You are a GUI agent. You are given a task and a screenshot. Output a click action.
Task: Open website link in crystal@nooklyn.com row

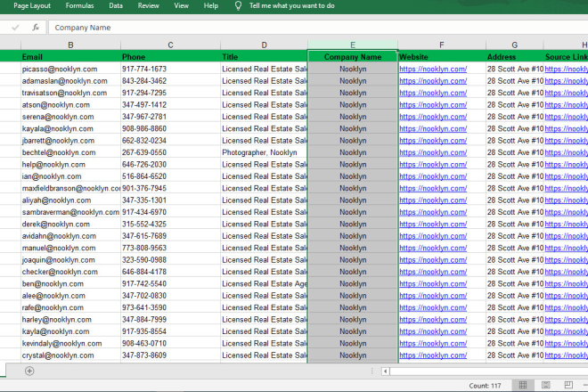click(x=433, y=355)
